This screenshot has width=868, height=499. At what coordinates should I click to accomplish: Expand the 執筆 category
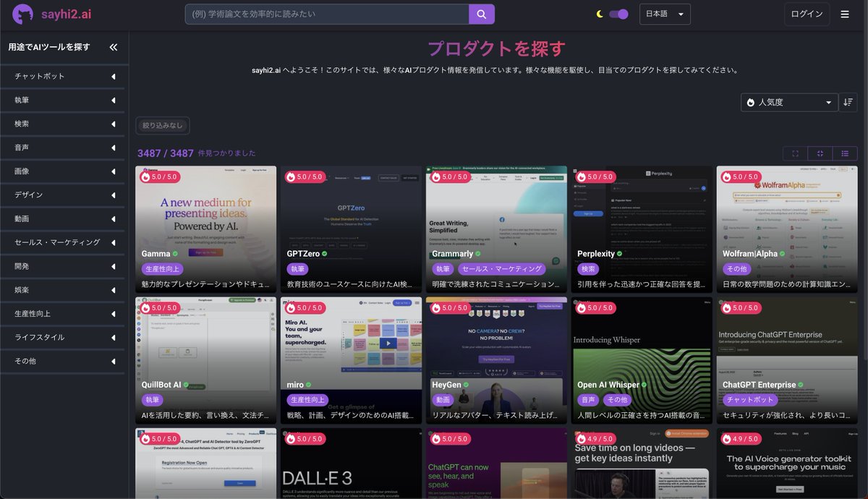pos(64,100)
